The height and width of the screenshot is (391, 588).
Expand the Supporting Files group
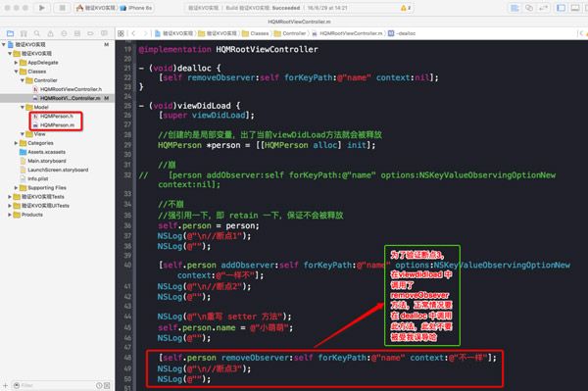coord(16,187)
